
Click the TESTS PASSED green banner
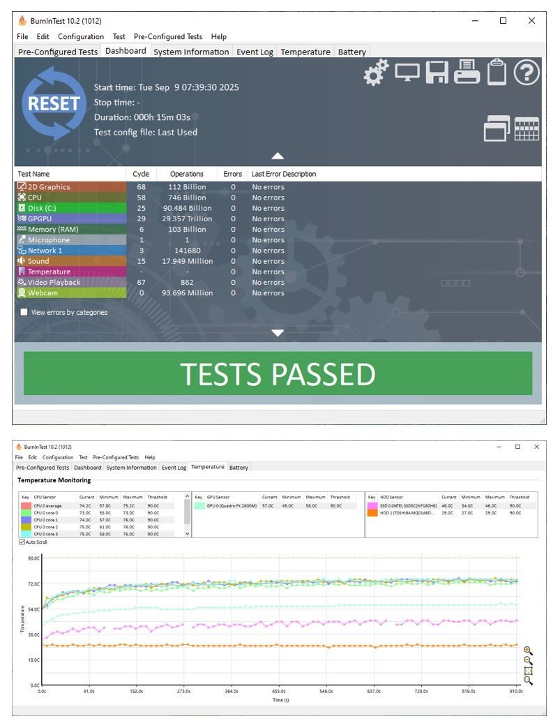[x=278, y=373]
